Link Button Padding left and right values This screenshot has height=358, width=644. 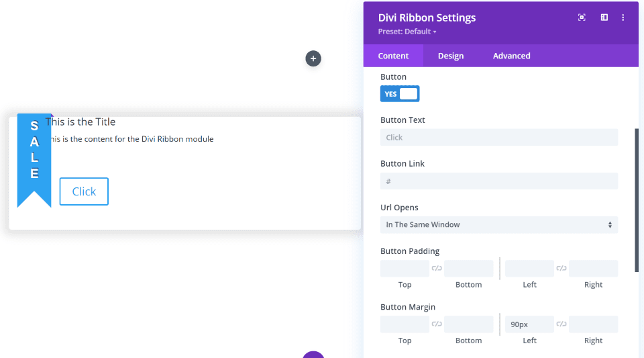(x=561, y=269)
